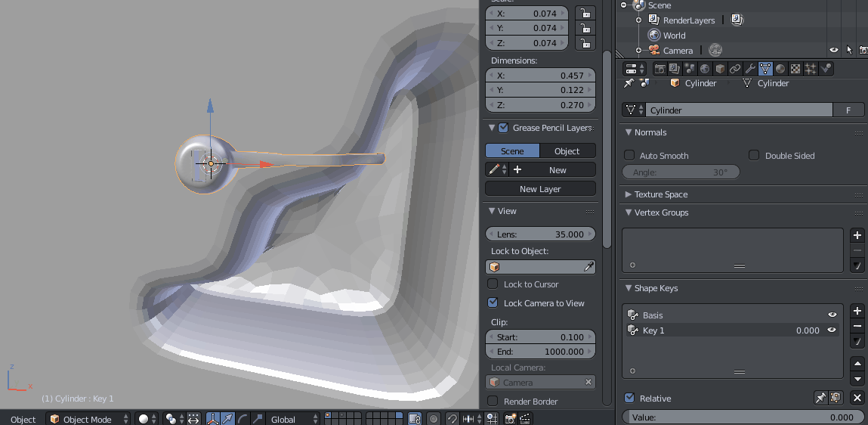
Task: Toggle the 3D manipulator axes icon
Action: [x=213, y=419]
